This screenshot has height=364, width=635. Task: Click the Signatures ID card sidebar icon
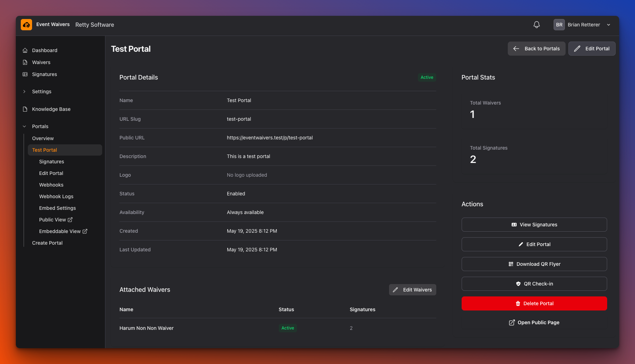pyautogui.click(x=25, y=74)
